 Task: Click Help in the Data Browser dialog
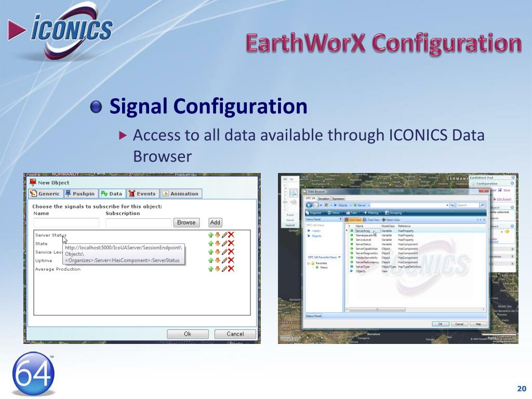(478, 324)
